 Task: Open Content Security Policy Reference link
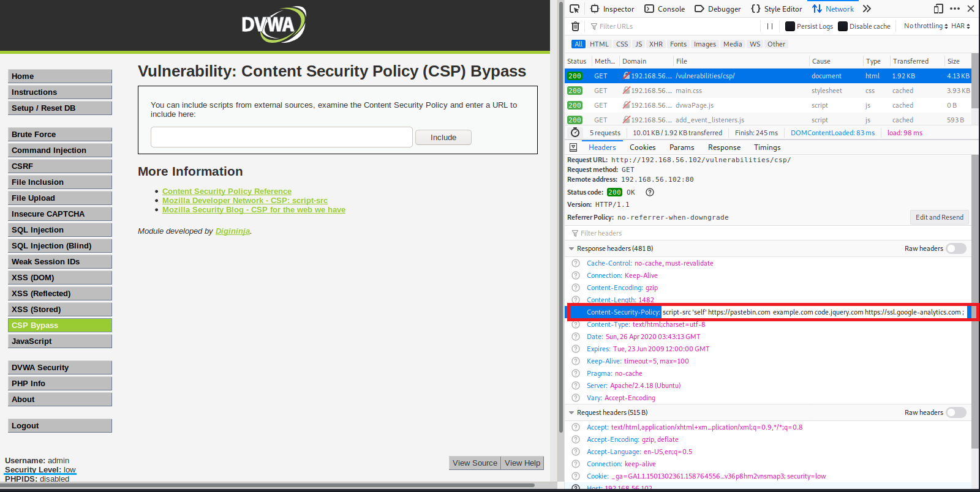(x=227, y=192)
